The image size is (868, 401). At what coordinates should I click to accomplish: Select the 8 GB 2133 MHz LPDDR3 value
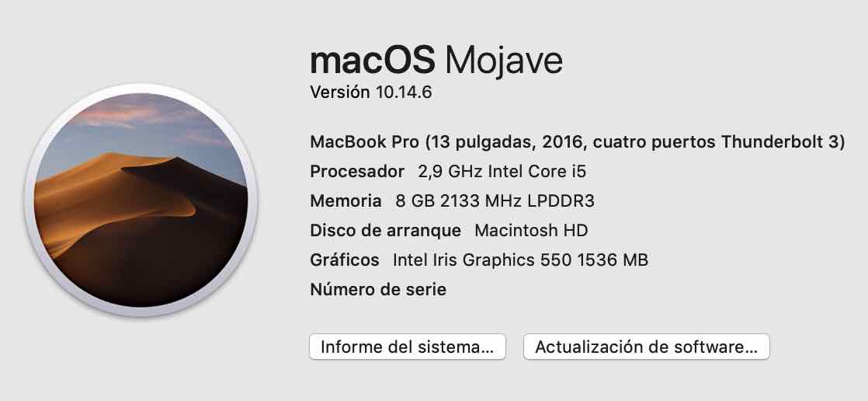click(495, 200)
